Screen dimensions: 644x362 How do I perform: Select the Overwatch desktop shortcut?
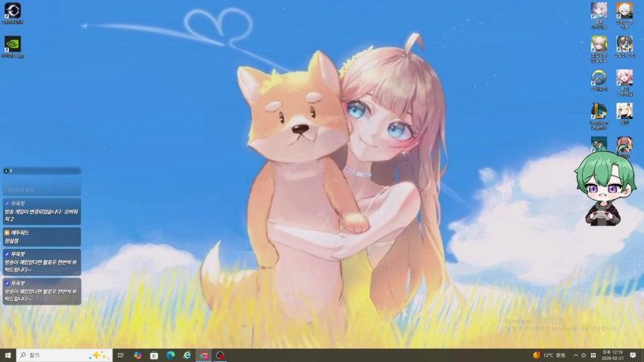click(x=599, y=80)
